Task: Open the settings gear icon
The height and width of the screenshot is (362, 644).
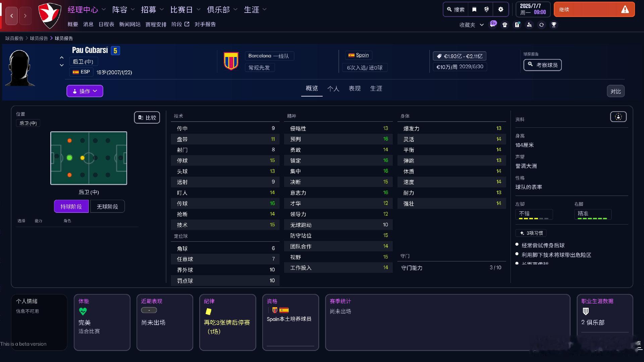Action: coord(500,9)
